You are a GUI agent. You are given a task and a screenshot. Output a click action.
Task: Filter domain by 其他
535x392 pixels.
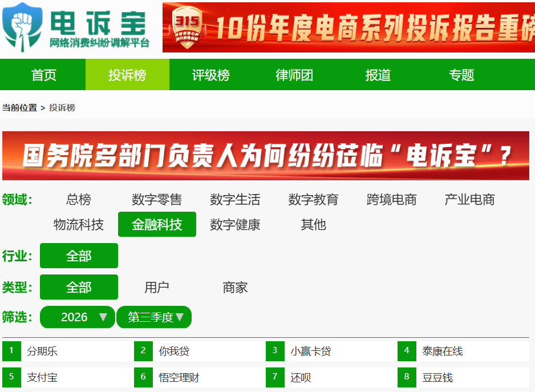pos(313,224)
